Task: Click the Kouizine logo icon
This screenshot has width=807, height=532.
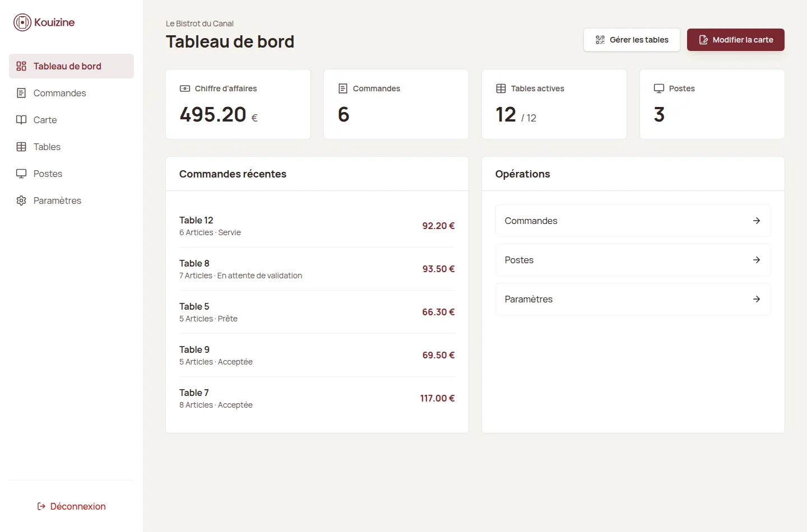Action: [x=22, y=22]
